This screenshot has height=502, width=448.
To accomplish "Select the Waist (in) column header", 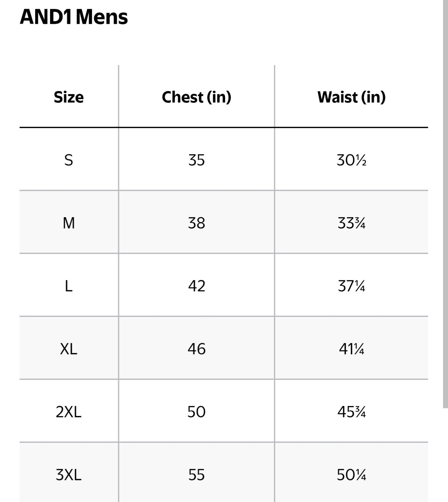I will [x=351, y=97].
